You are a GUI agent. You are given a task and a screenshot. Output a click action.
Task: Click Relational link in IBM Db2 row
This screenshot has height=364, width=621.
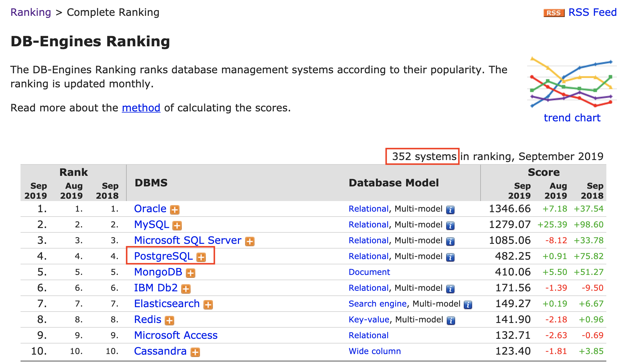[x=369, y=288]
